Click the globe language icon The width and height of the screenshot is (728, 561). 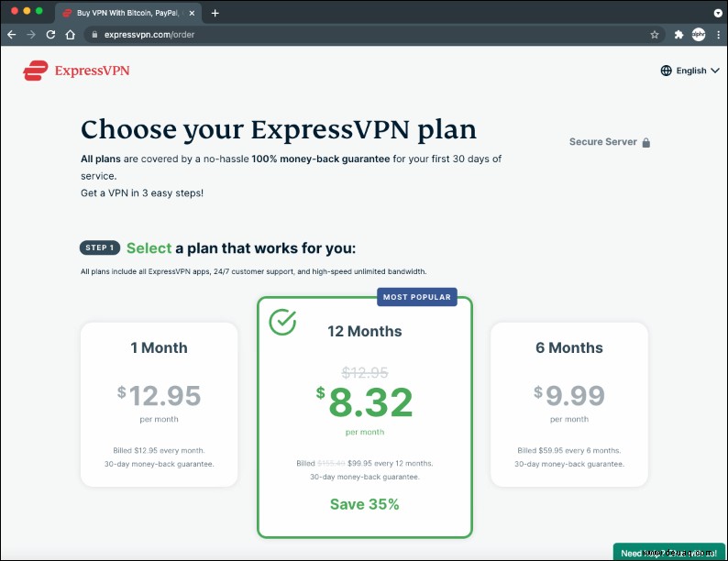coord(667,71)
